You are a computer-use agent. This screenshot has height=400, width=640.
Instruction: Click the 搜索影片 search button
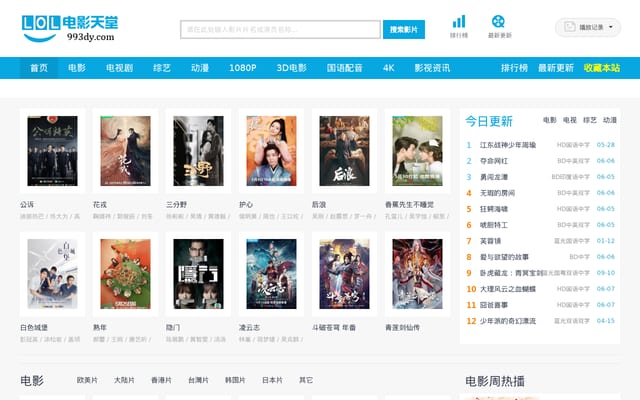(404, 29)
